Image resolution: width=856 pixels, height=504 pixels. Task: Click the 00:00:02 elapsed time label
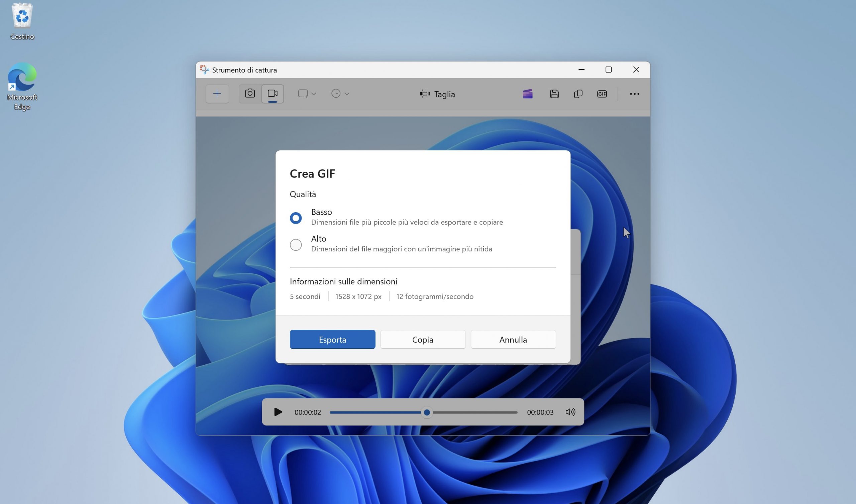coord(308,412)
